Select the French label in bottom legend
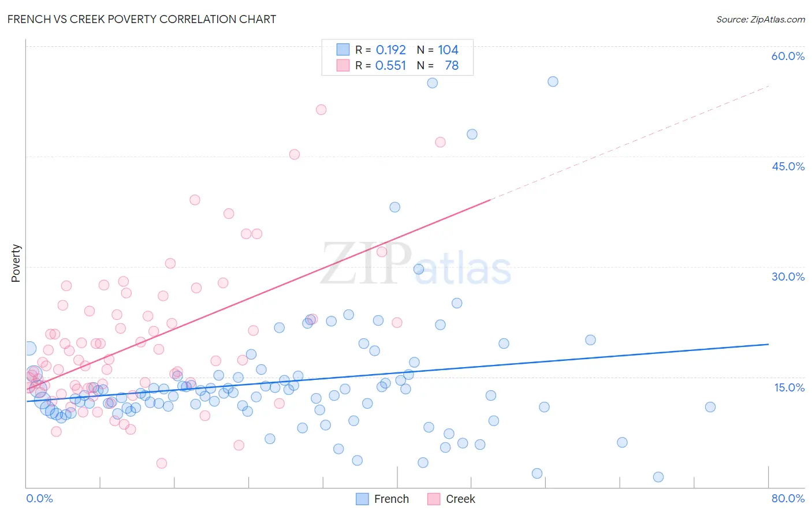The width and height of the screenshot is (812, 515). pos(392,499)
